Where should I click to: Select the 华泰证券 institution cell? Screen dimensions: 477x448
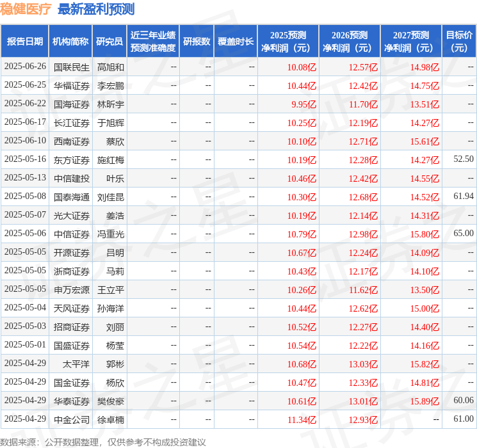[x=72, y=401]
